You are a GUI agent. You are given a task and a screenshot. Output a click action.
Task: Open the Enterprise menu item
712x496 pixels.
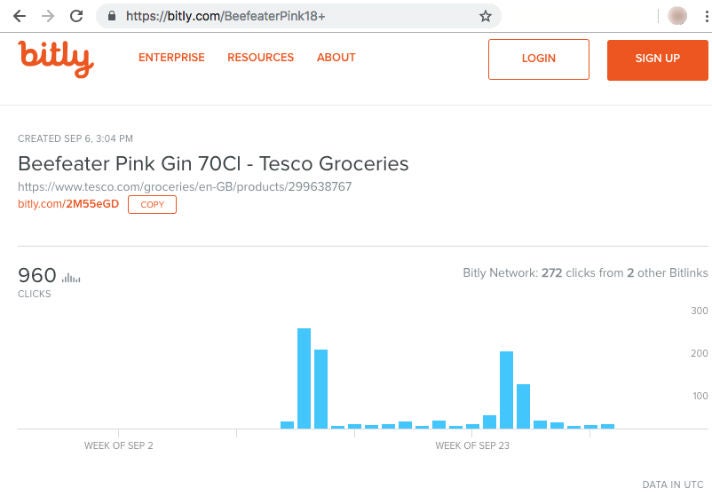[x=171, y=58]
